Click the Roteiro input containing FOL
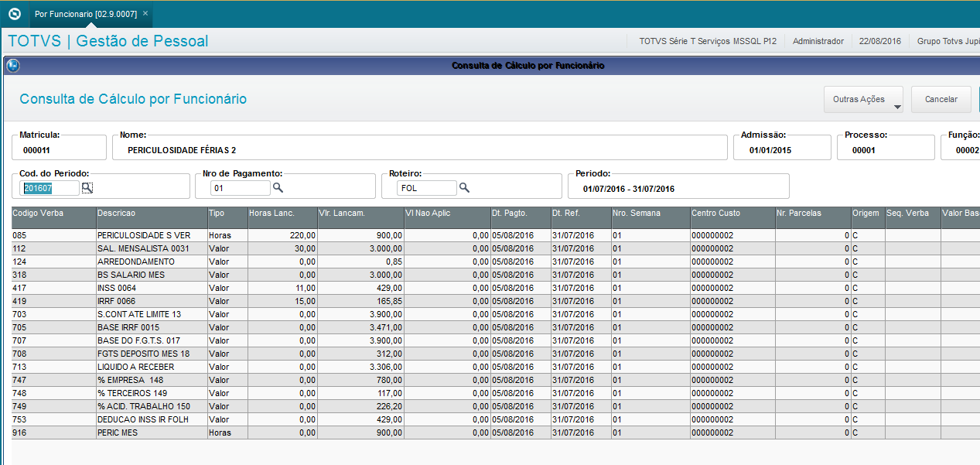This screenshot has width=980, height=465. [427, 188]
